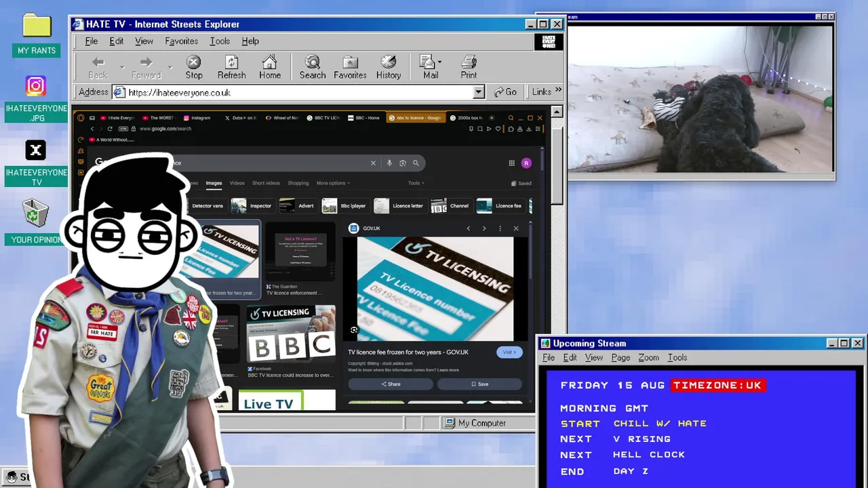Image resolution: width=868 pixels, height=488 pixels.
Task: Open the Tools menu in Streets Explorer
Action: coord(220,41)
